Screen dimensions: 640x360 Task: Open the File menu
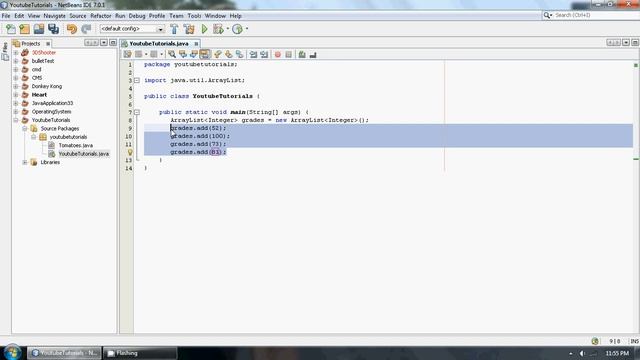coord(6,16)
